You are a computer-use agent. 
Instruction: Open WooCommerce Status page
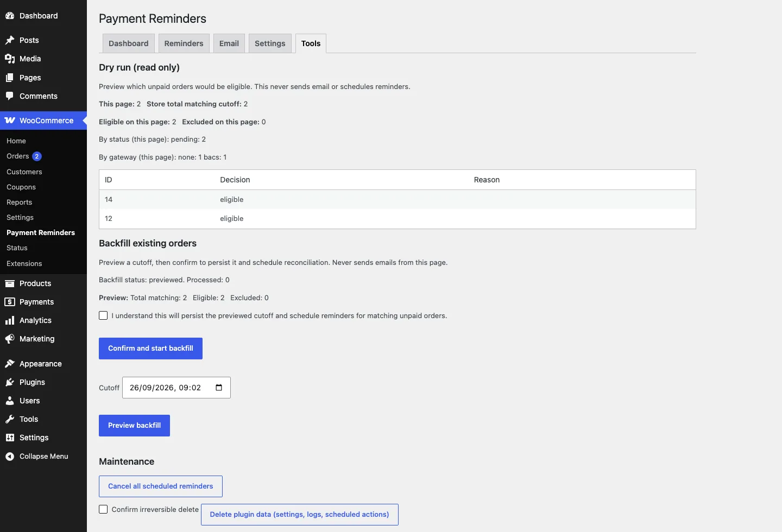click(x=17, y=248)
